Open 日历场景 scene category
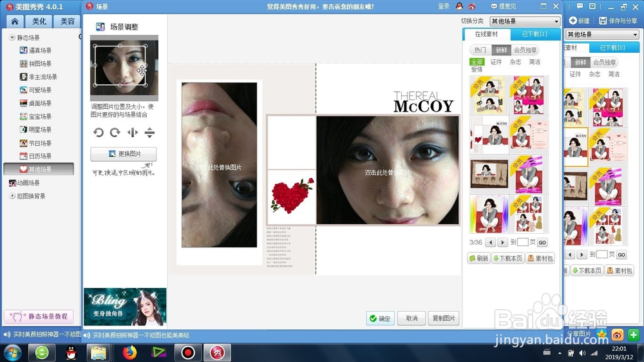Viewport: 644px width, 362px height. 35,156
